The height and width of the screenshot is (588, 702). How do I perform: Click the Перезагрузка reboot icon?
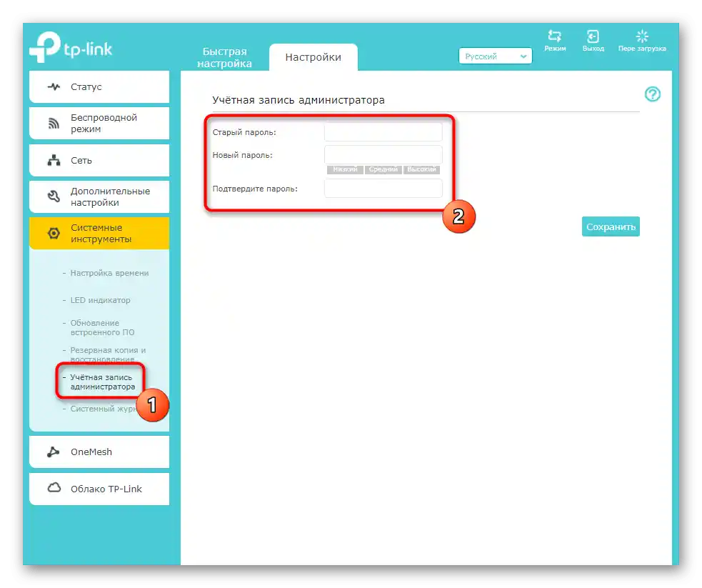coord(642,36)
